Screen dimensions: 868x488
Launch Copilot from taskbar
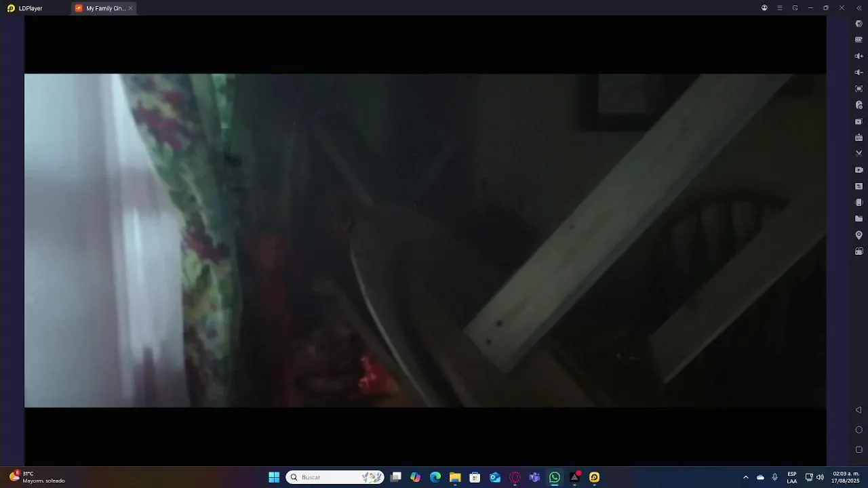(416, 477)
